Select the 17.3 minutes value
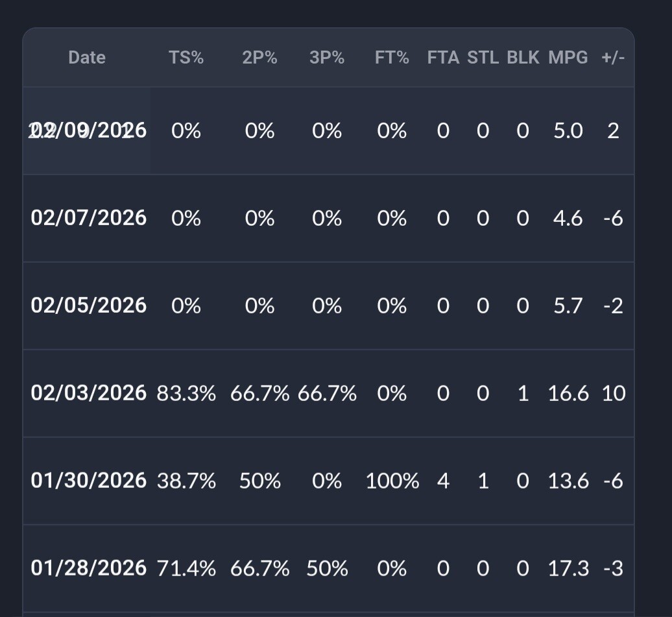Screen dimensions: 672x617 [568, 568]
